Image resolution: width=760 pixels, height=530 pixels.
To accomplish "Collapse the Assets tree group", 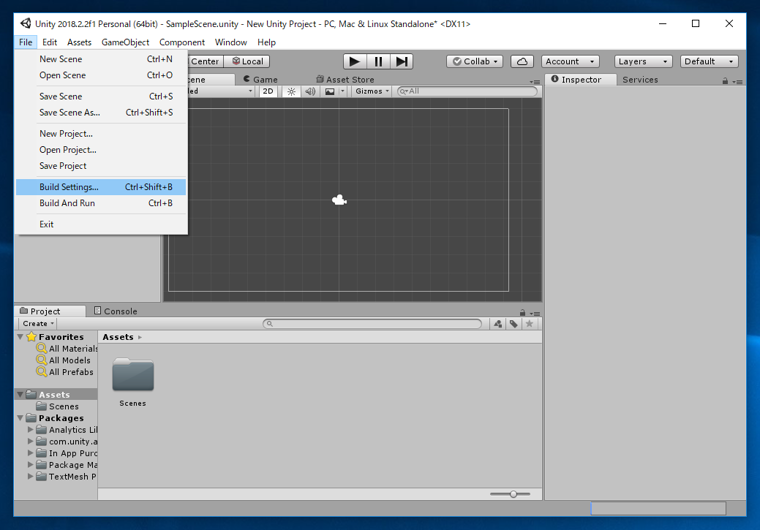I will coord(20,395).
